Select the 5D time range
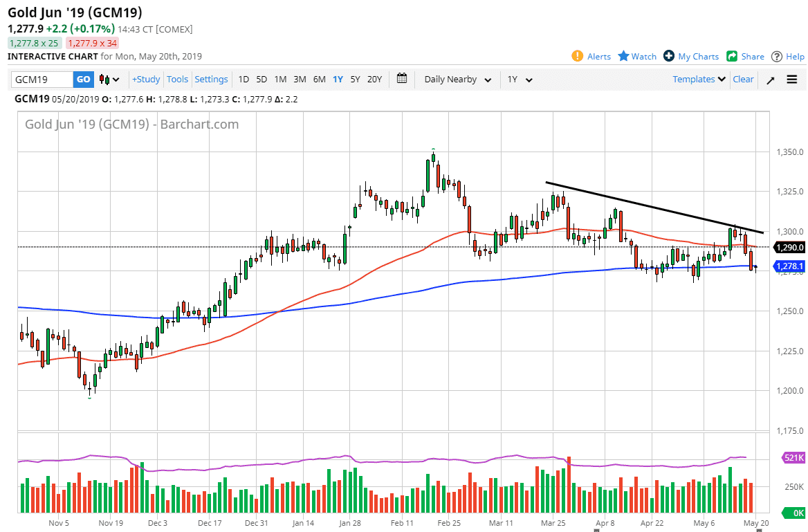 coord(261,80)
